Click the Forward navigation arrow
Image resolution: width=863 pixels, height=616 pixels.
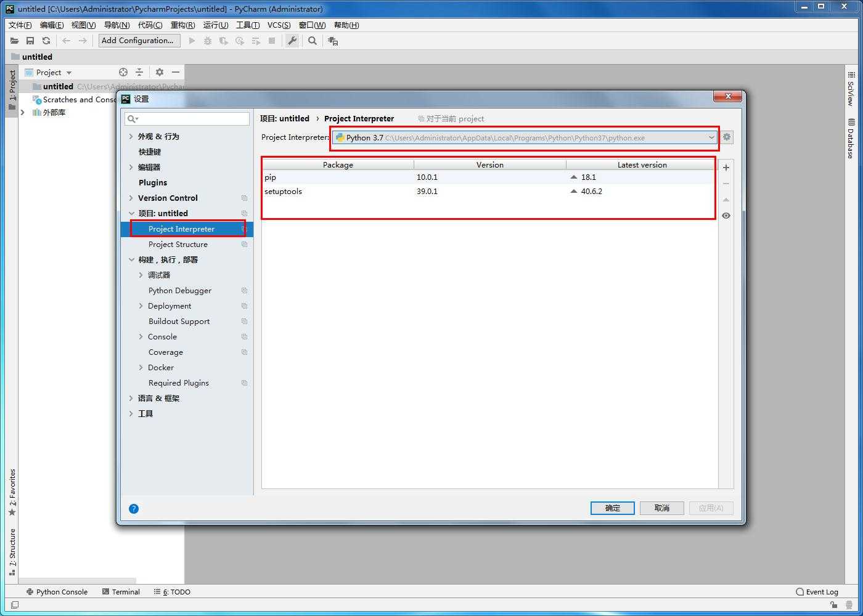pos(83,41)
